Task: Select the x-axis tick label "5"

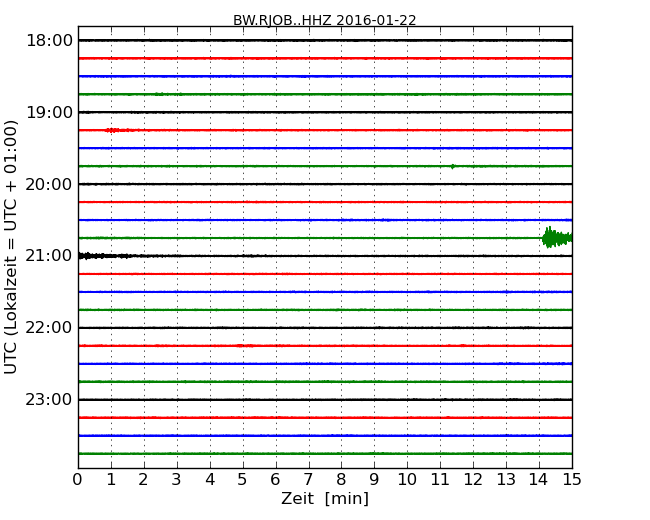Action: tap(243, 480)
